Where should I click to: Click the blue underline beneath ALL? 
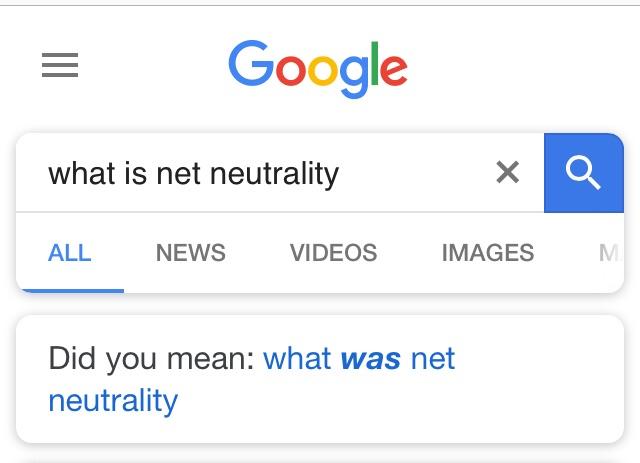(x=70, y=290)
